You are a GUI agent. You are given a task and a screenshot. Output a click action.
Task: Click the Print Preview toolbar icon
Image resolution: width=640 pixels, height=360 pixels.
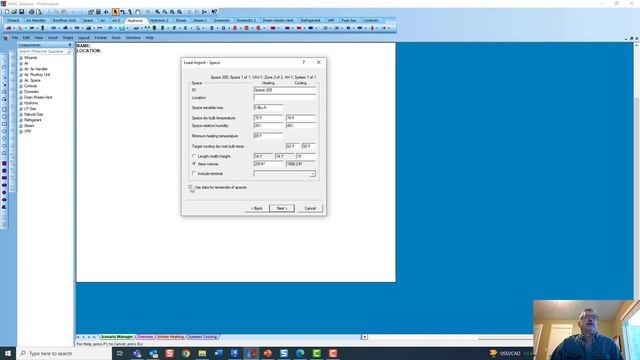point(38,12)
